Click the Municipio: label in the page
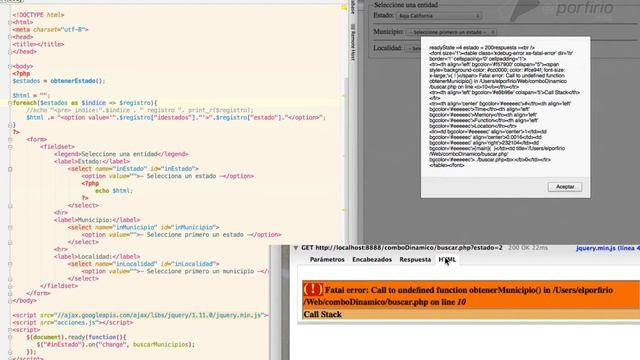This screenshot has height=360, width=640. [x=388, y=31]
